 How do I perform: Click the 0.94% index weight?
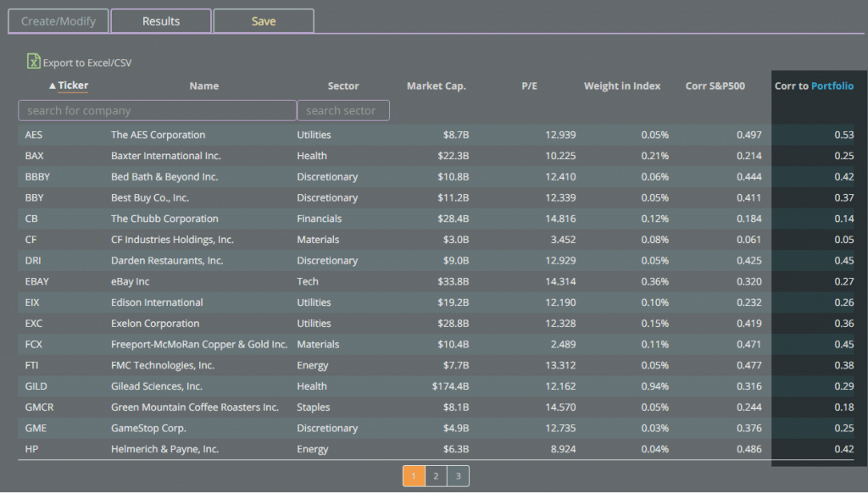tap(655, 386)
